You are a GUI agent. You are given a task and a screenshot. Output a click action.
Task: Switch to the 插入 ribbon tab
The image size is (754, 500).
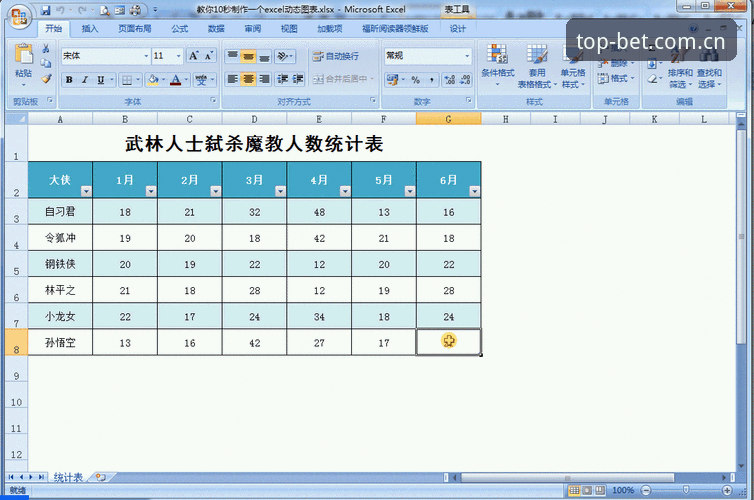point(89,29)
